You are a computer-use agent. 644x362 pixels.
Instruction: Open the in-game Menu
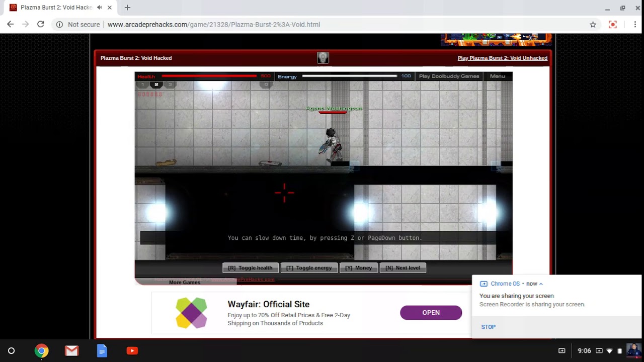(x=497, y=76)
